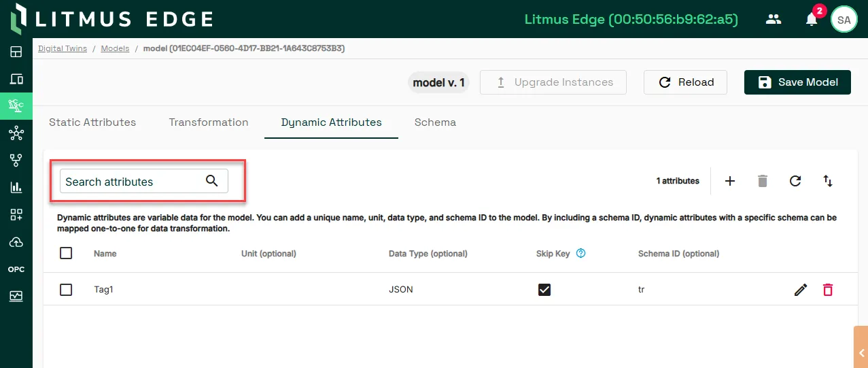Switch to the Transformation tab

point(209,122)
